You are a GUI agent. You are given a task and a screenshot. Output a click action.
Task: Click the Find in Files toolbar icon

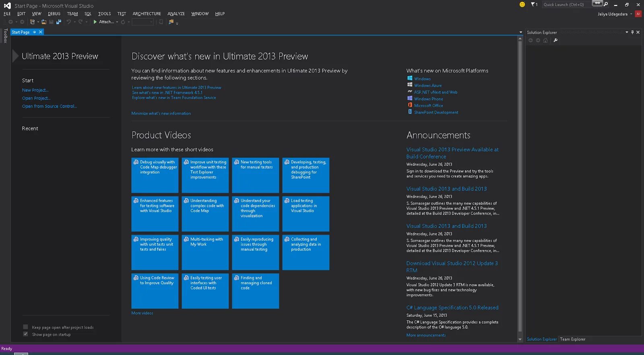(171, 22)
